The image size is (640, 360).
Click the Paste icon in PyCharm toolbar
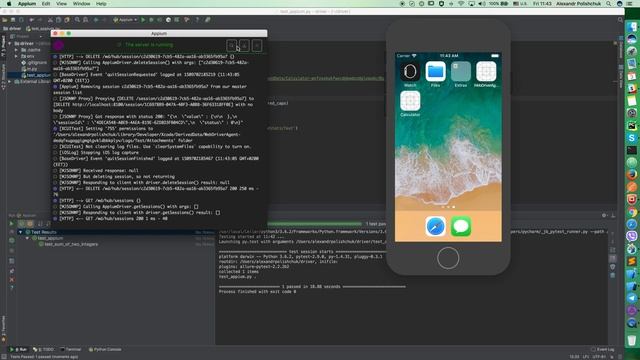click(x=67, y=20)
